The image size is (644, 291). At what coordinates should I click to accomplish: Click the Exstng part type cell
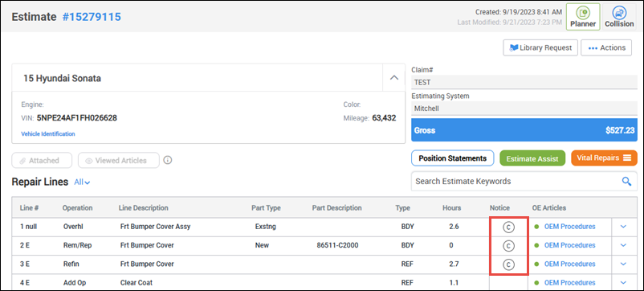(265, 227)
